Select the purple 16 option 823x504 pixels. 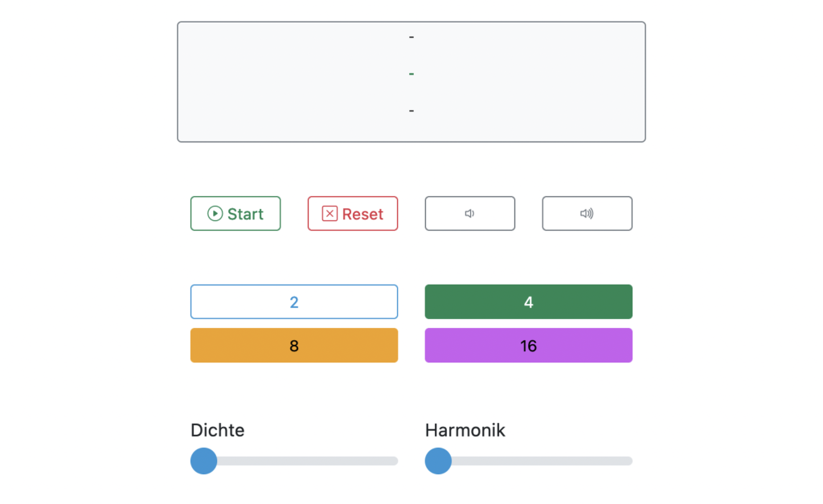[x=529, y=346]
